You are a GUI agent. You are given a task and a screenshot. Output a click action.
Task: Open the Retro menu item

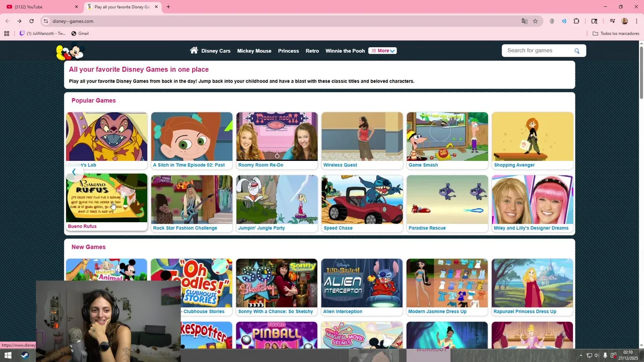coord(312,51)
